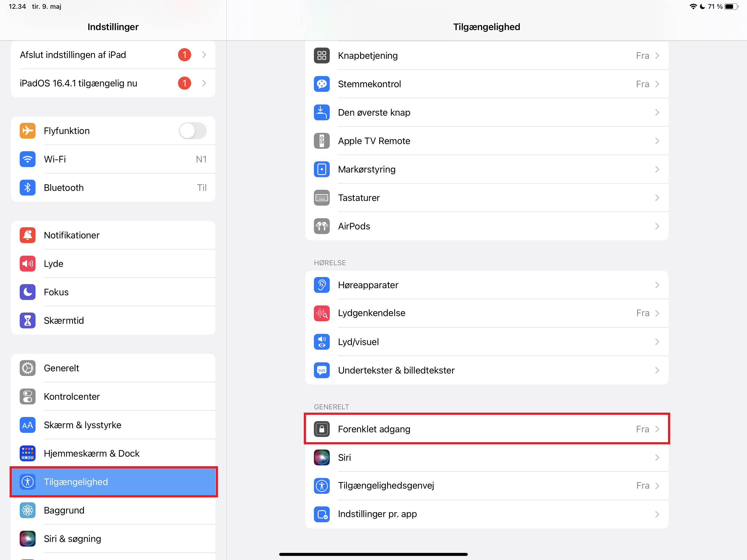
Task: Tap the Wi-Fi icon in sidebar
Action: click(x=27, y=159)
